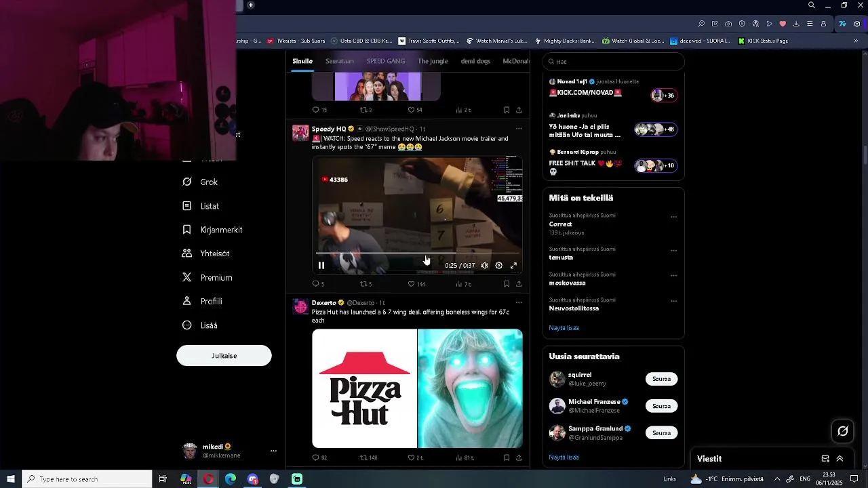Viewport: 868px width, 488px height.
Task: Open Opera snapshot camera icon
Action: [x=728, y=24]
